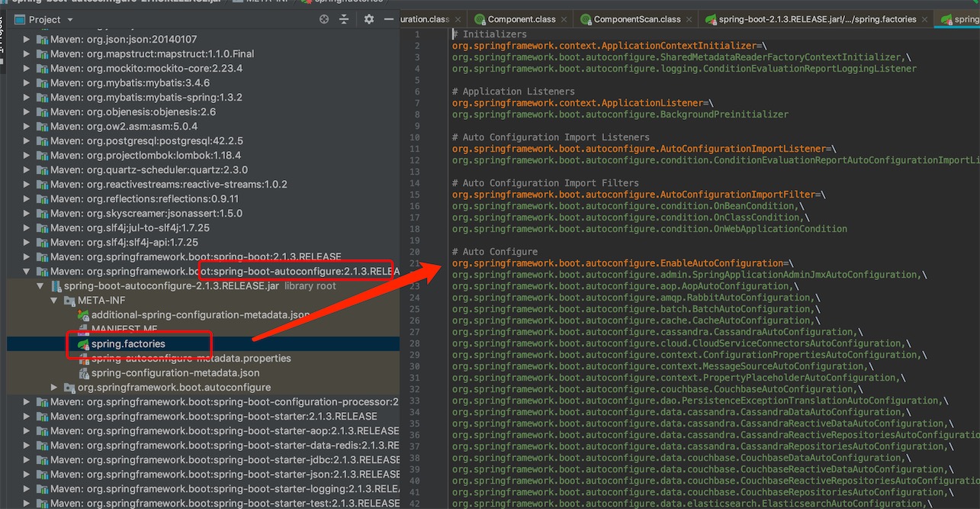This screenshot has width=980, height=509.
Task: Expand Maven: org.json:json:20140107 node
Action: click(x=27, y=39)
